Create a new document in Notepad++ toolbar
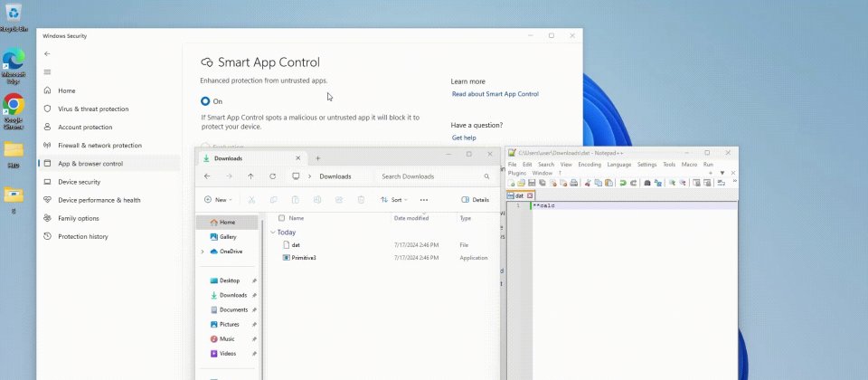868x380 pixels. point(511,183)
